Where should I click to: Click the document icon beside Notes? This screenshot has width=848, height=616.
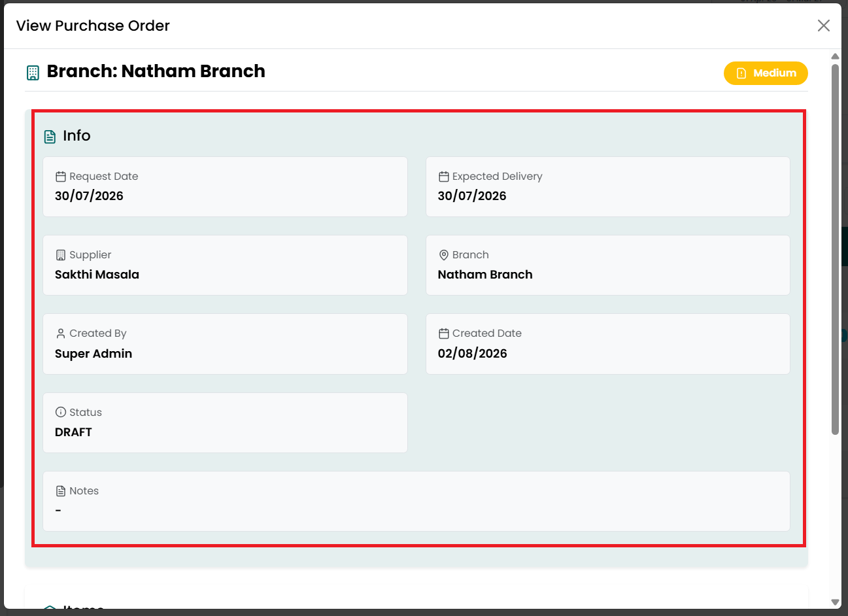[61, 491]
